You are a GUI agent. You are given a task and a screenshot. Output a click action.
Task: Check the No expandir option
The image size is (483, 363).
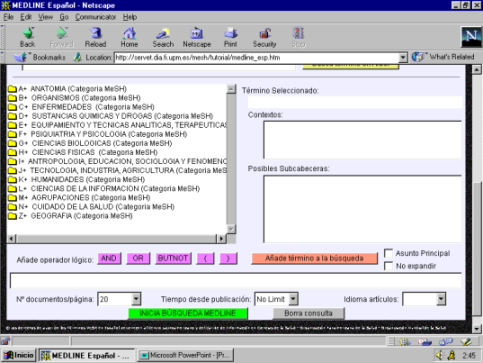pyautogui.click(x=388, y=266)
